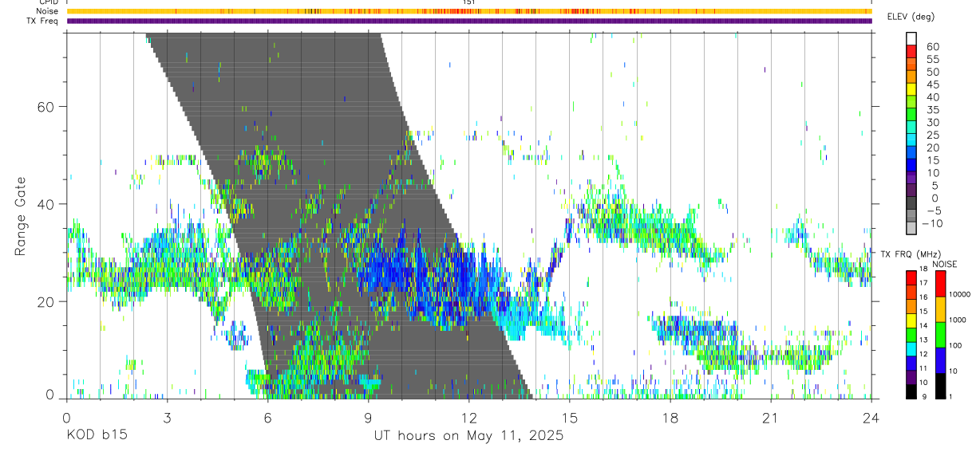Click the '15' tick on the UT hours axis

click(570, 418)
